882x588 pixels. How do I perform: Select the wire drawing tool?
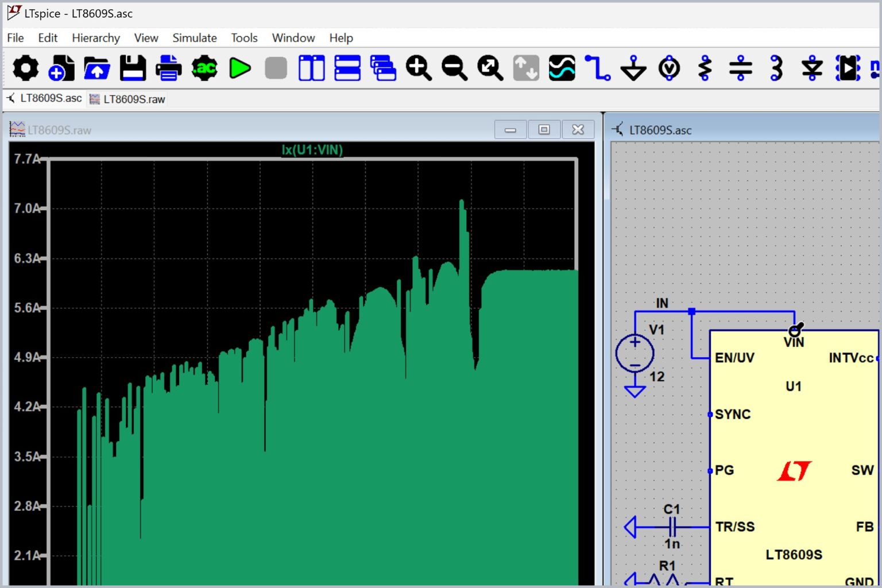click(597, 68)
